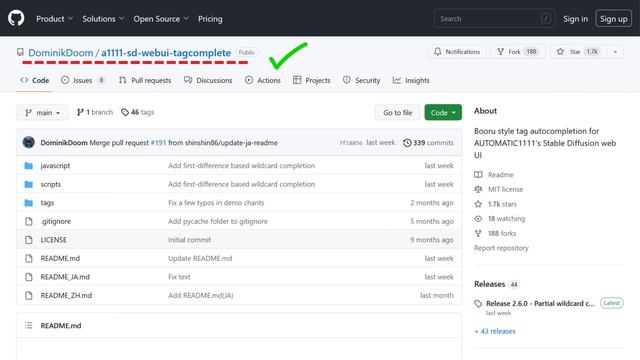Switch to the Insights tab
Image resolution: width=640 pixels, height=360 pixels.
point(411,80)
